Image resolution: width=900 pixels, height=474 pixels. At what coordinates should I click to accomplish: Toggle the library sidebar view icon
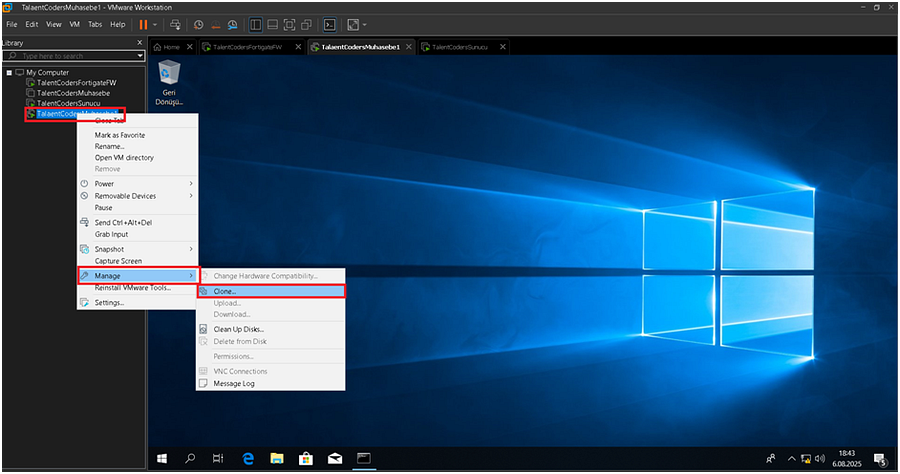pyautogui.click(x=256, y=25)
